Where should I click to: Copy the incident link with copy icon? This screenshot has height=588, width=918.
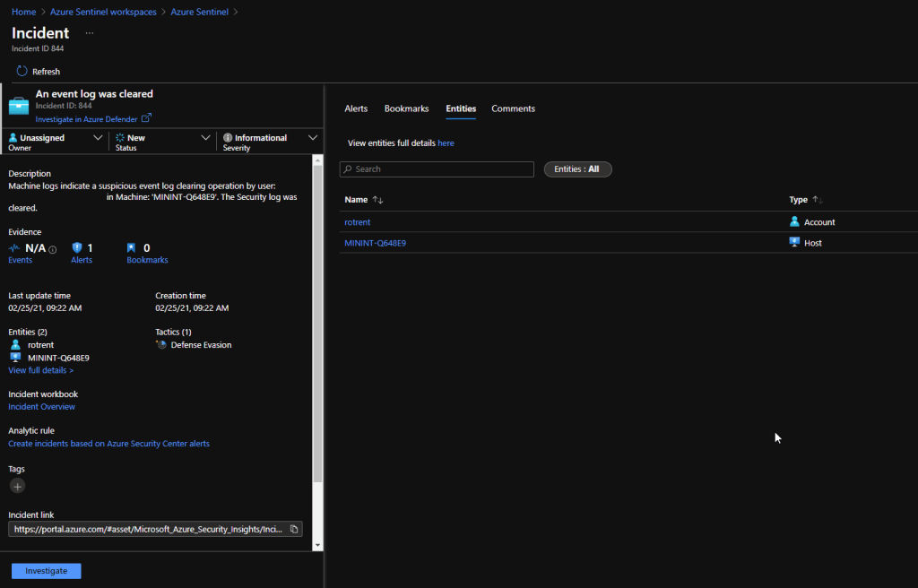pyautogui.click(x=294, y=529)
